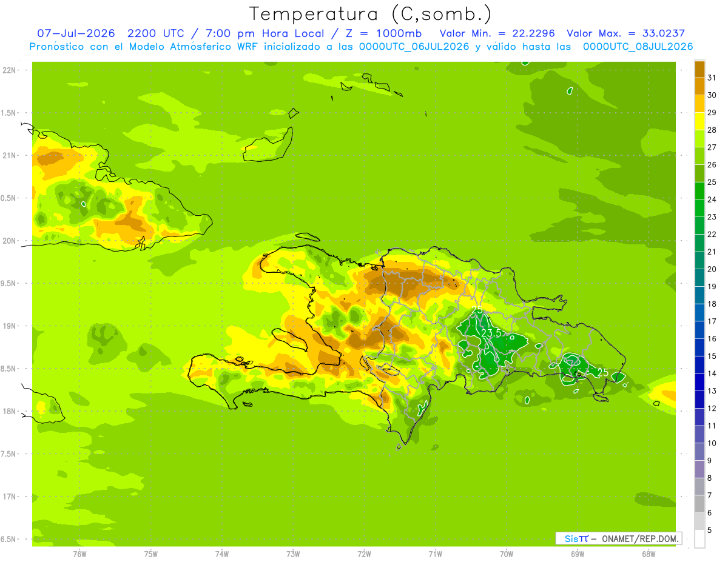Click the green legend band between 24 and 25
The height and width of the screenshot is (562, 728).
coord(699,191)
